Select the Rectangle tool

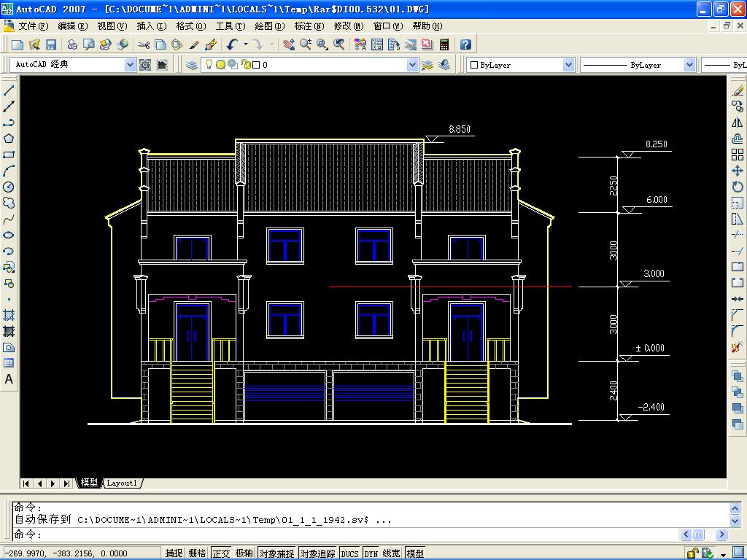pos(9,155)
